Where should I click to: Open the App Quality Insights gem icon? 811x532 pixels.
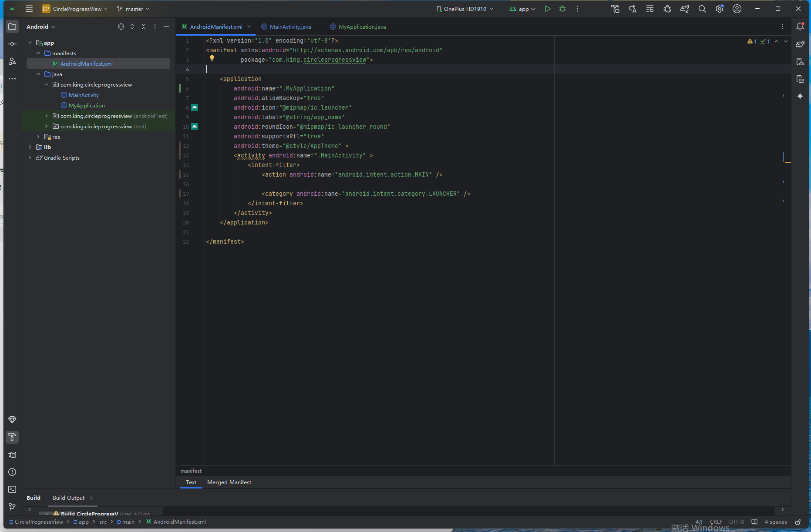point(12,420)
